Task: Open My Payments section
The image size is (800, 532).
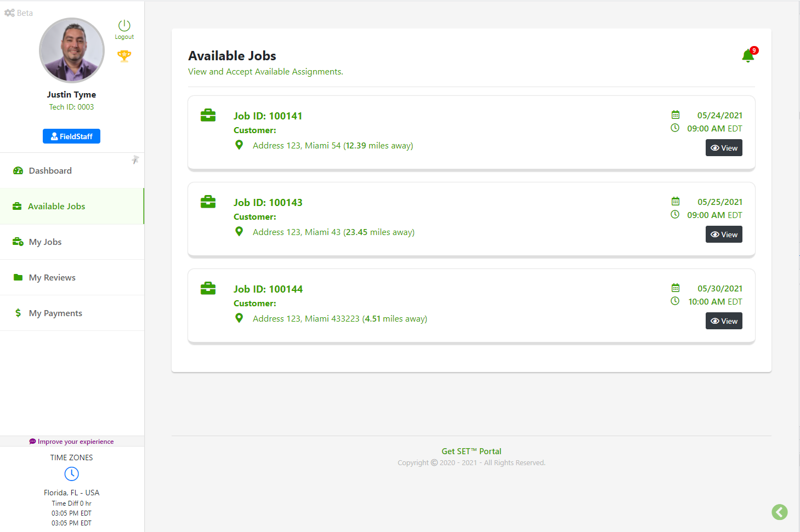Action: 55,313
